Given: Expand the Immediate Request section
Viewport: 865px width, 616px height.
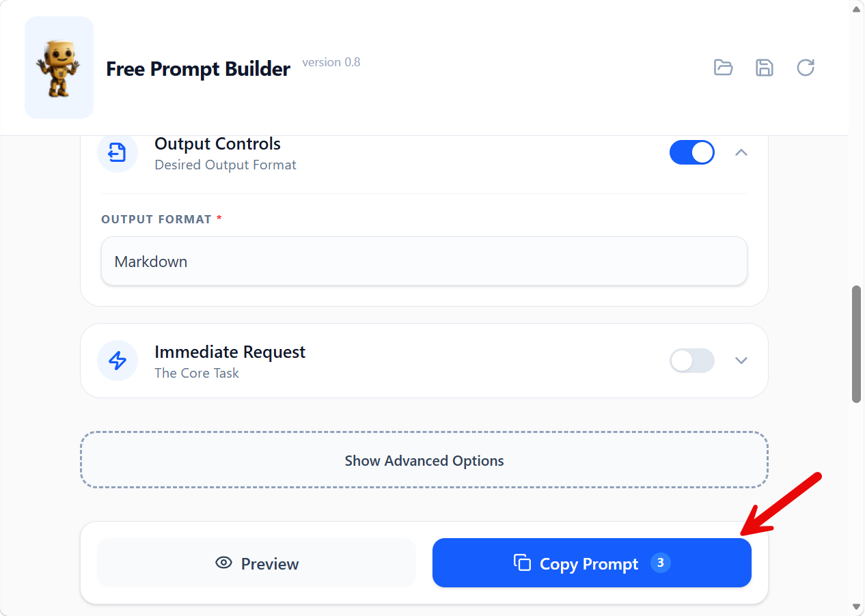Looking at the screenshot, I should click(x=741, y=361).
